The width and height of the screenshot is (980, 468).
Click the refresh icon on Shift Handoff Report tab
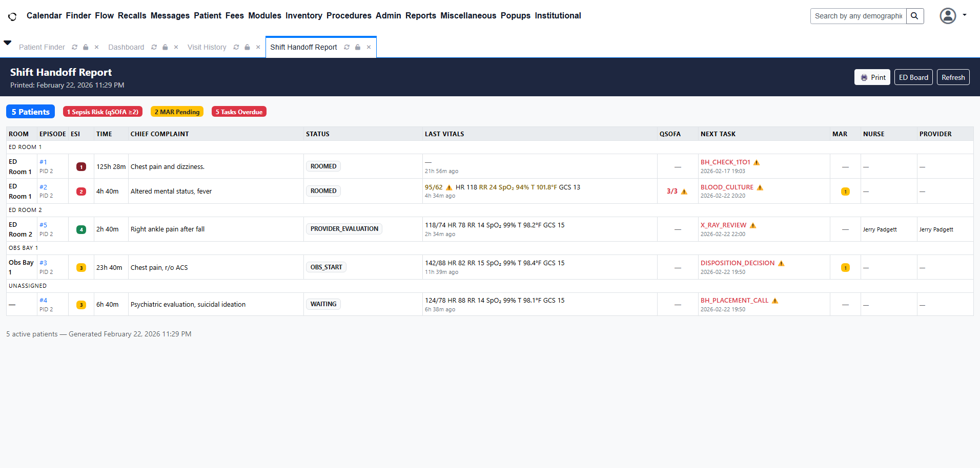click(347, 47)
